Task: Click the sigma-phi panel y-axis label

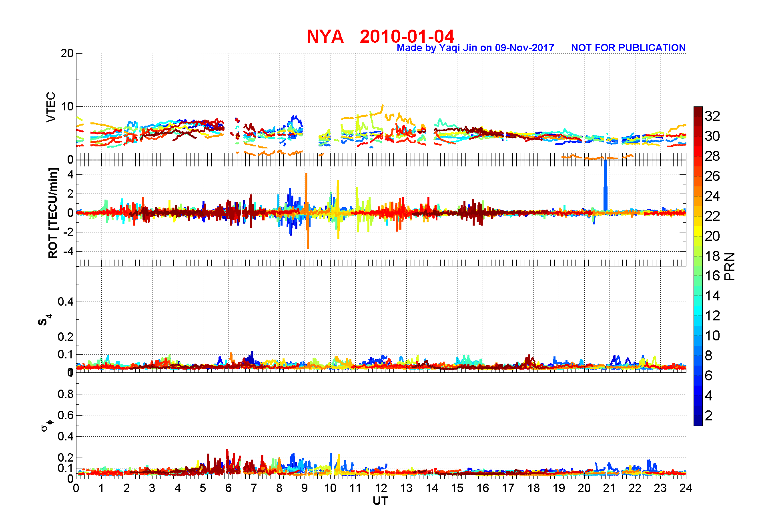Action: tap(46, 425)
